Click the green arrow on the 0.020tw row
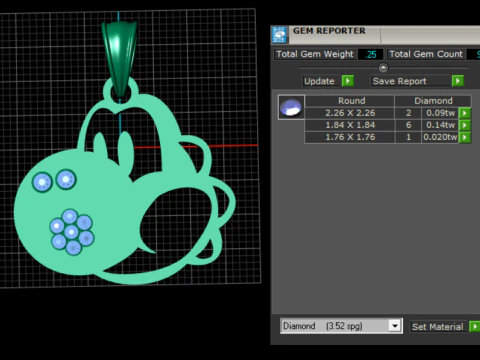Screen dimensions: 480x360 pyautogui.click(x=464, y=137)
